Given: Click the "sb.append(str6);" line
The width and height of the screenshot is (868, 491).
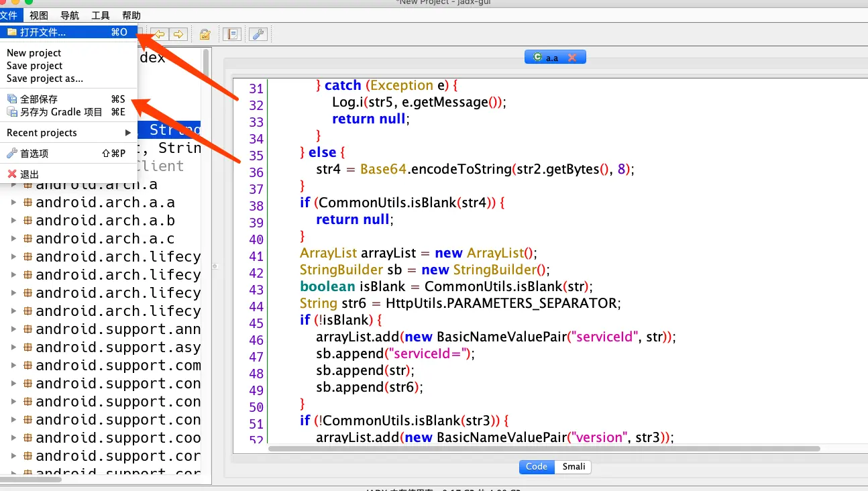Looking at the screenshot, I should pos(370,387).
